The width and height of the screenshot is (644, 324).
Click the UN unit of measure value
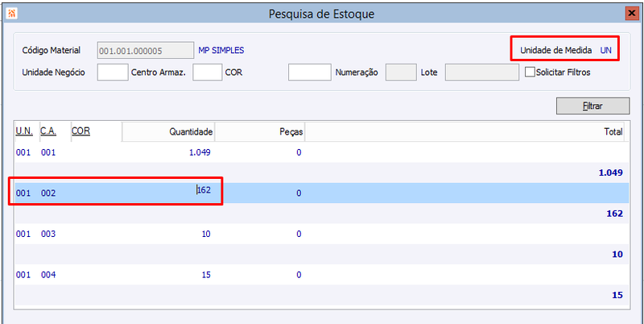pos(606,51)
